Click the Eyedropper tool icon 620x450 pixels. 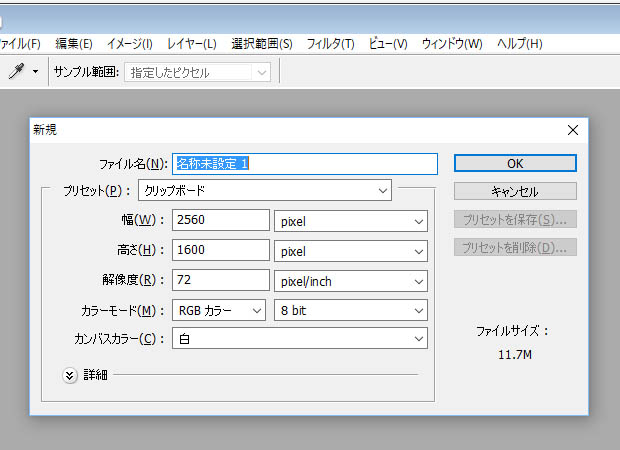[16, 71]
